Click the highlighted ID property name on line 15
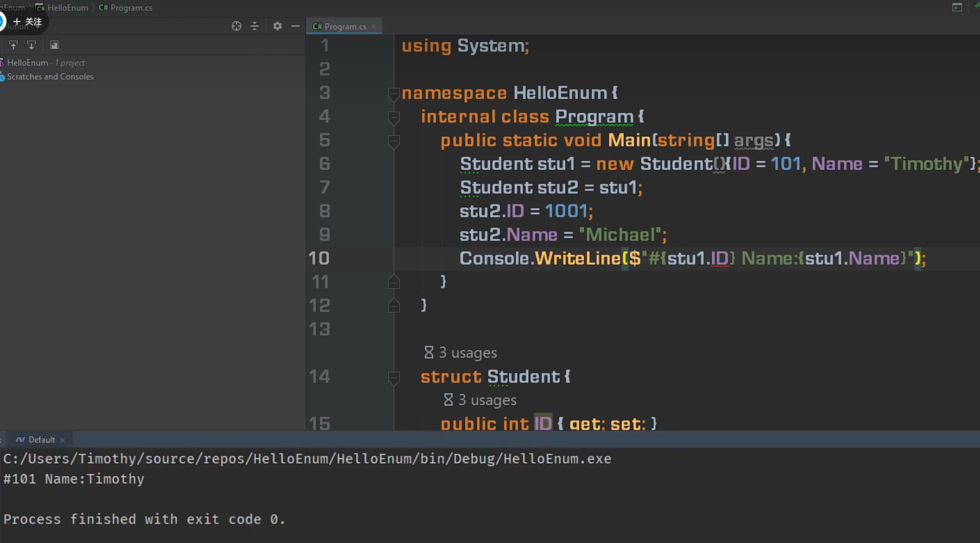 pos(543,423)
